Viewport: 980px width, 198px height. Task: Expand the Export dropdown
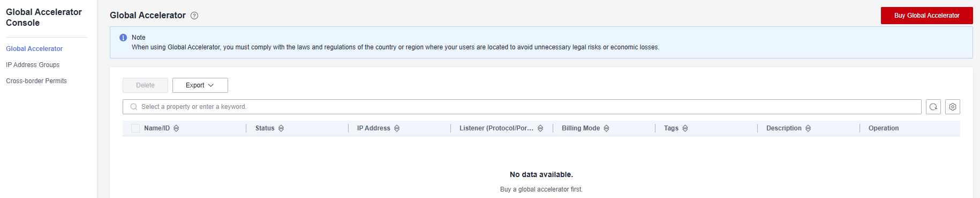click(x=200, y=85)
